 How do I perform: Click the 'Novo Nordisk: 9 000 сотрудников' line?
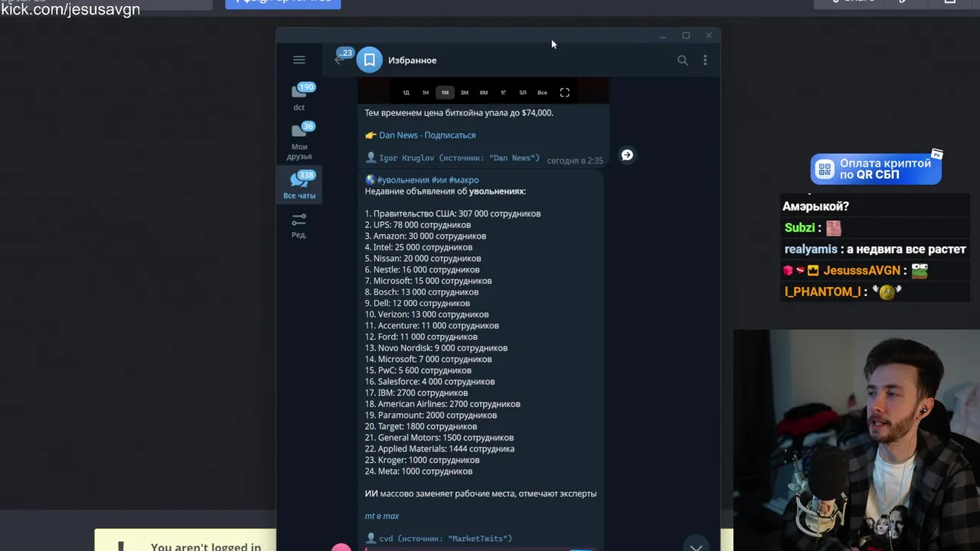[x=436, y=348]
